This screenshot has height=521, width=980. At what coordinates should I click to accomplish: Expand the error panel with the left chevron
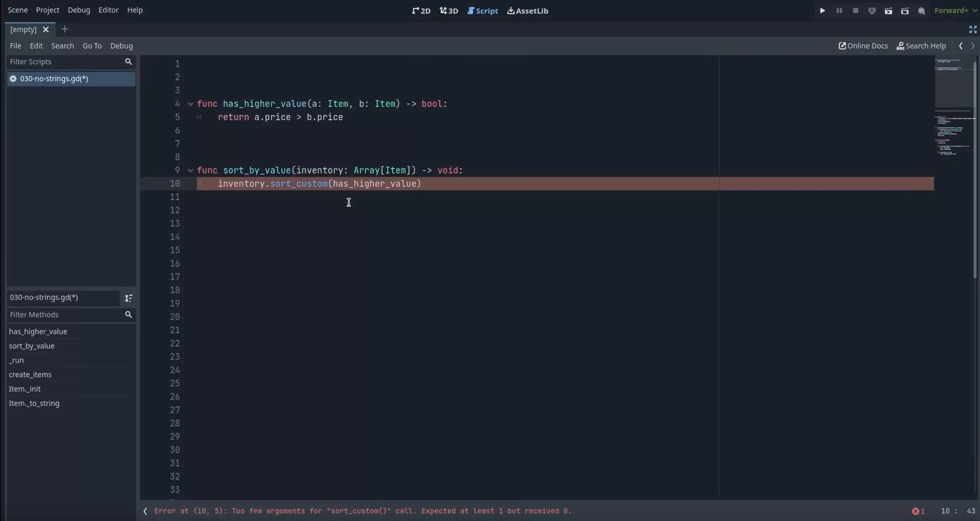145,512
